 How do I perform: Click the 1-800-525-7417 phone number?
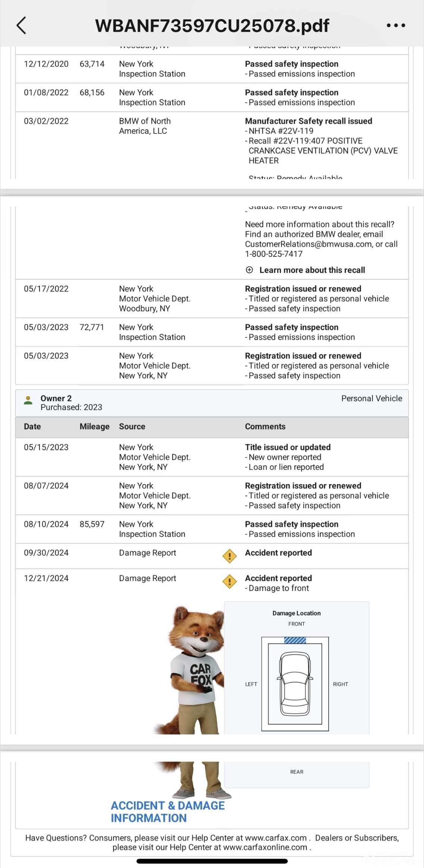[x=274, y=254]
